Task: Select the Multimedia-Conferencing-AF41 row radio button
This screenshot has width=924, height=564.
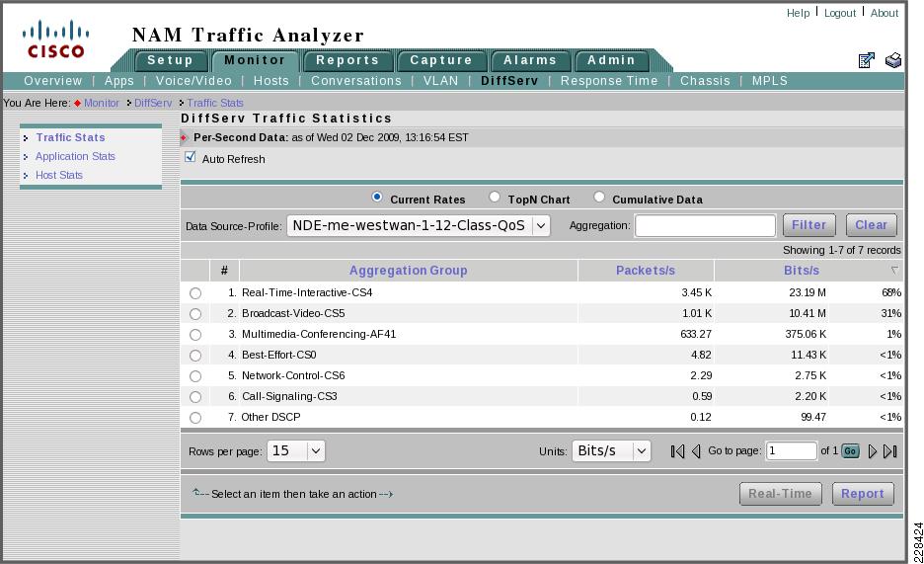Action: [x=195, y=335]
